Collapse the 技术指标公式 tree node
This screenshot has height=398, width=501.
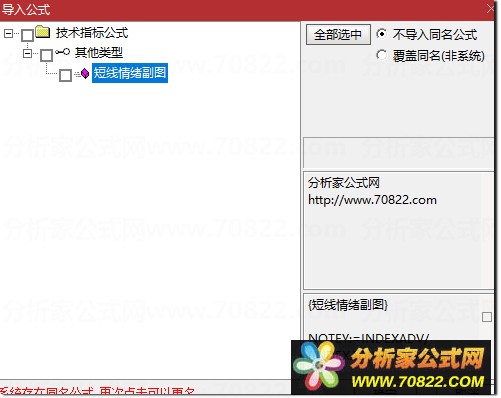[x=9, y=33]
